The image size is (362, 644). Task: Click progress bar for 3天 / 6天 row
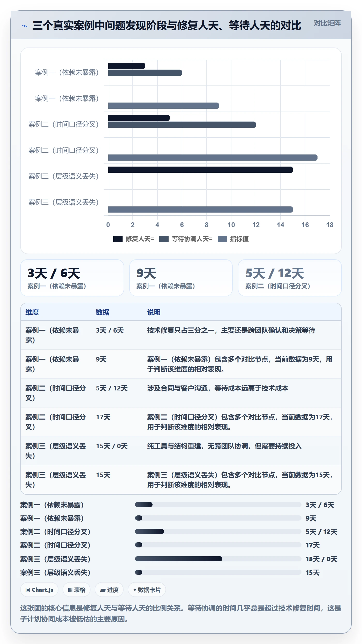[218, 505]
